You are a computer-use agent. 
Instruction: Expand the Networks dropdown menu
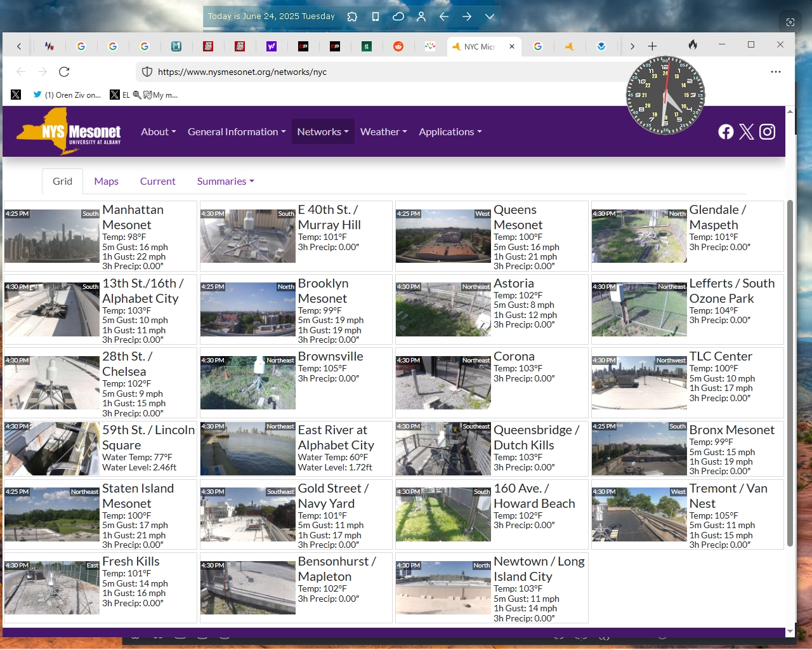pos(323,131)
